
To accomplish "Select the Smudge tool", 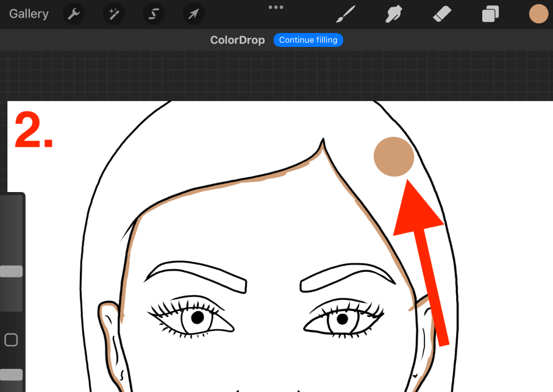I will coord(394,14).
